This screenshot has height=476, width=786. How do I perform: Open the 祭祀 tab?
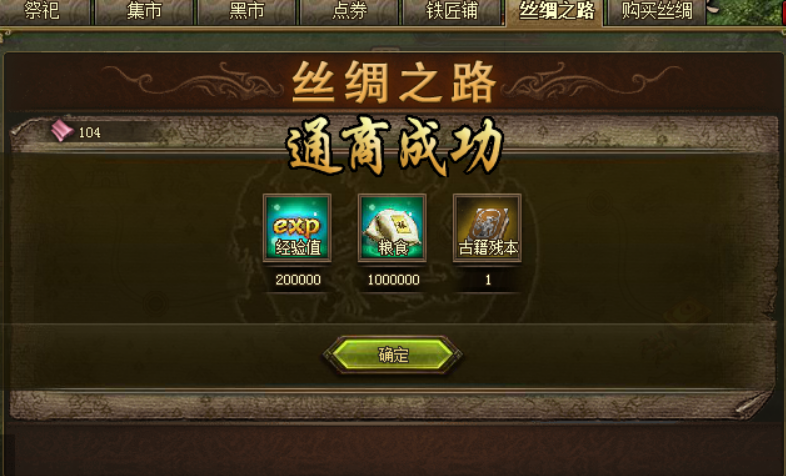pyautogui.click(x=44, y=12)
